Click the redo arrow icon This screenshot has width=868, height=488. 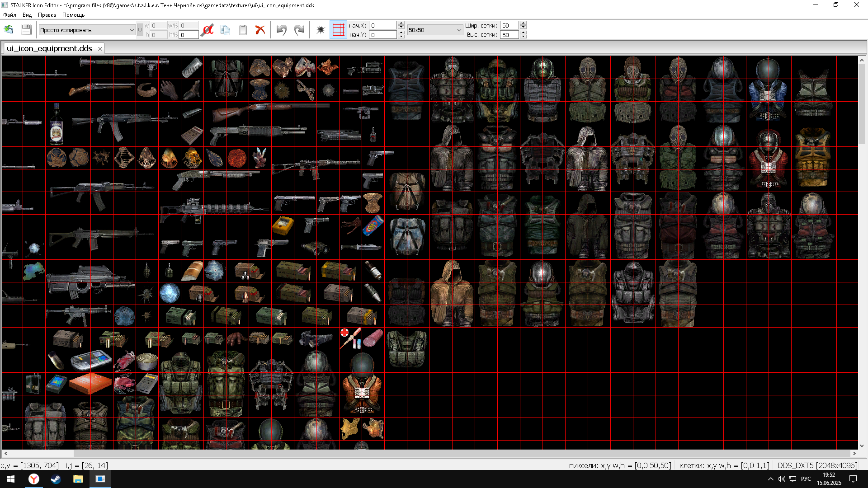click(x=299, y=30)
